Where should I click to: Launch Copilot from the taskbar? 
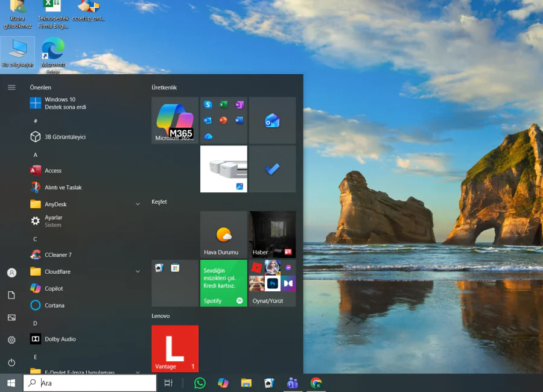pyautogui.click(x=223, y=383)
